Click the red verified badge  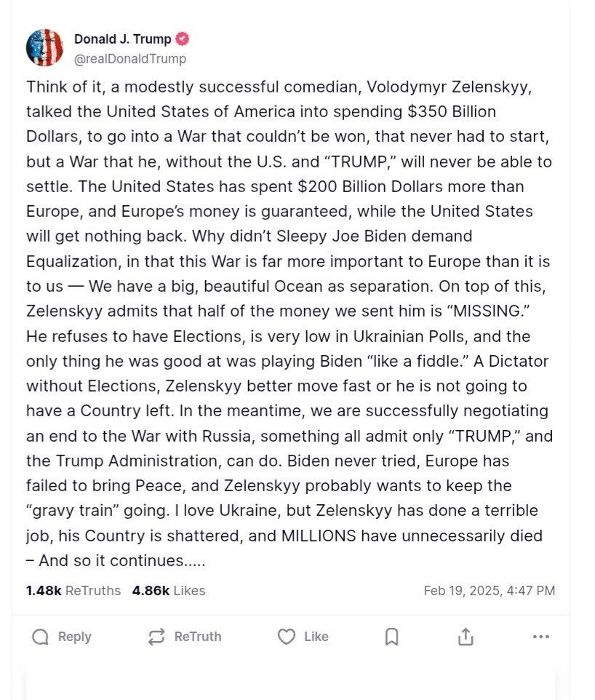pyautogui.click(x=182, y=39)
